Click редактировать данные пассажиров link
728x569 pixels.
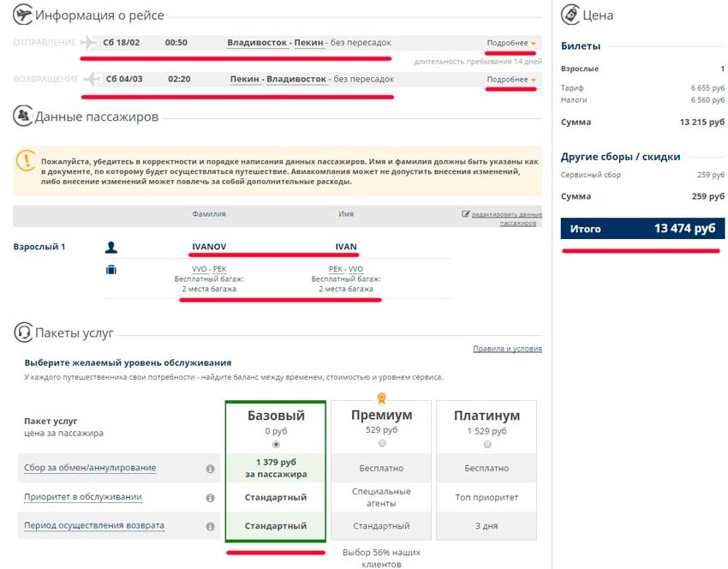(x=505, y=218)
